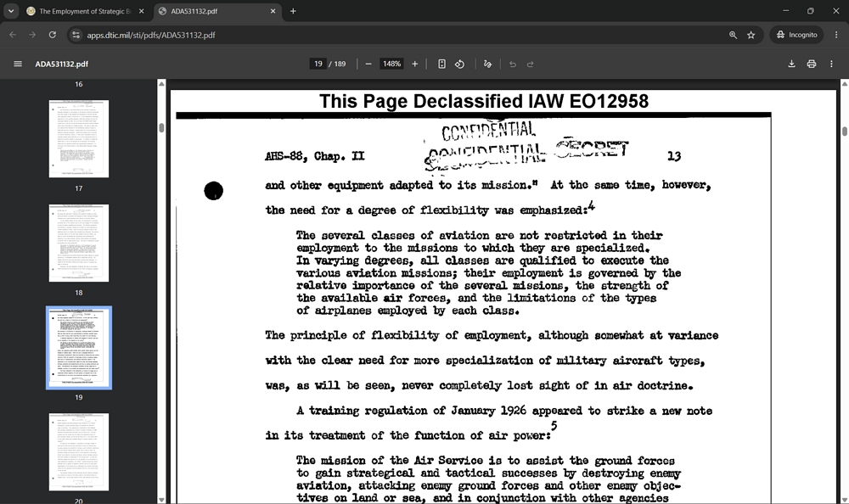Open Chrome's three-dot browser menu
Image resolution: width=849 pixels, height=504 pixels.
[836, 35]
